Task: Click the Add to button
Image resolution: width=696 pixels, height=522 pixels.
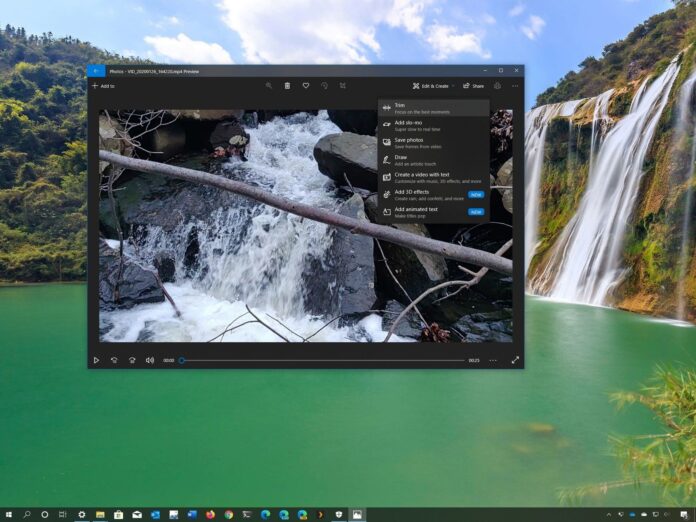Action: point(103,86)
